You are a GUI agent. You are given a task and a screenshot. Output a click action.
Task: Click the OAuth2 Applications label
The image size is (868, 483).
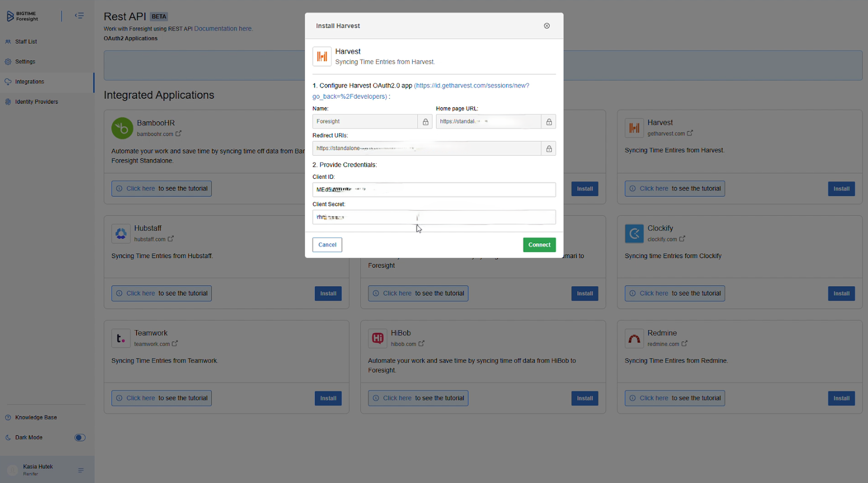(x=131, y=38)
